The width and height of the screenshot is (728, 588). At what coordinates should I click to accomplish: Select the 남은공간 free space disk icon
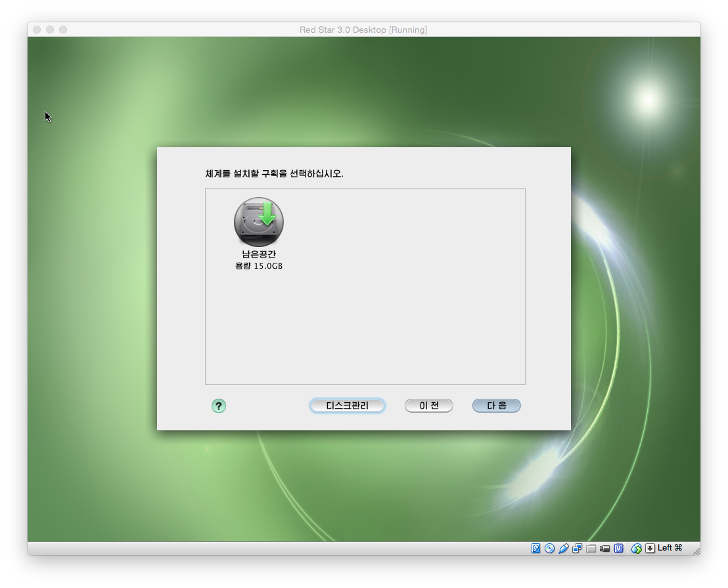pyautogui.click(x=258, y=222)
